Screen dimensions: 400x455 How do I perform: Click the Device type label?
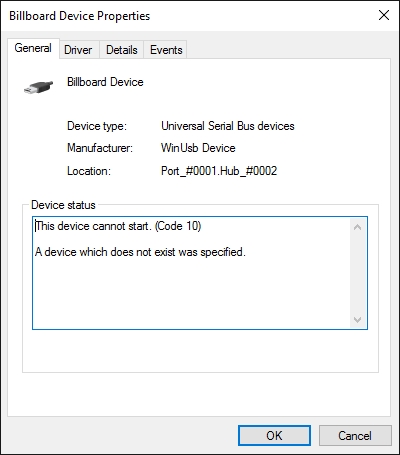pyautogui.click(x=97, y=126)
